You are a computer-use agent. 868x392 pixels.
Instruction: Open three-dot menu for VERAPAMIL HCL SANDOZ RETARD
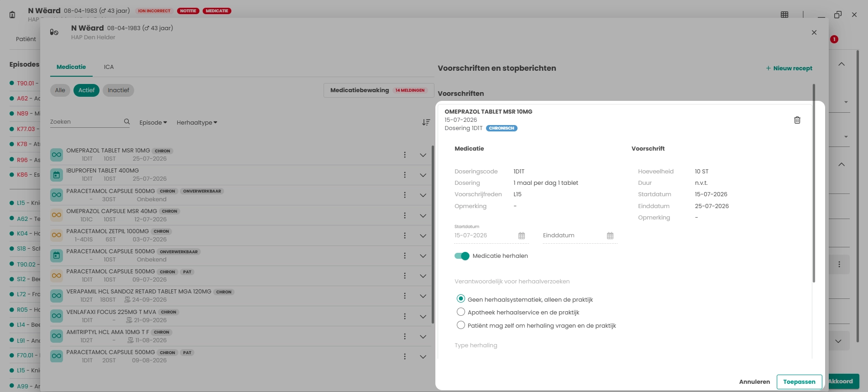pyautogui.click(x=404, y=296)
